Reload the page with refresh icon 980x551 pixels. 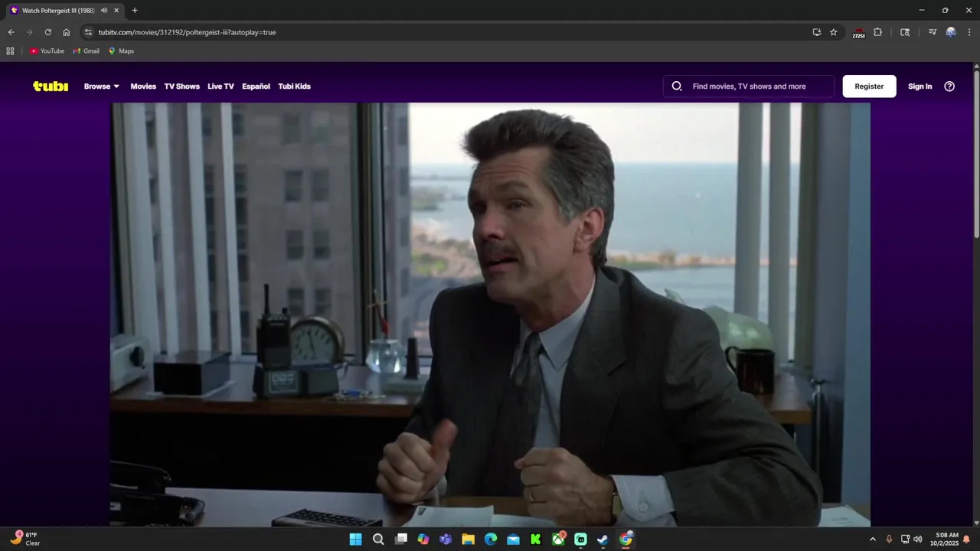(x=47, y=32)
